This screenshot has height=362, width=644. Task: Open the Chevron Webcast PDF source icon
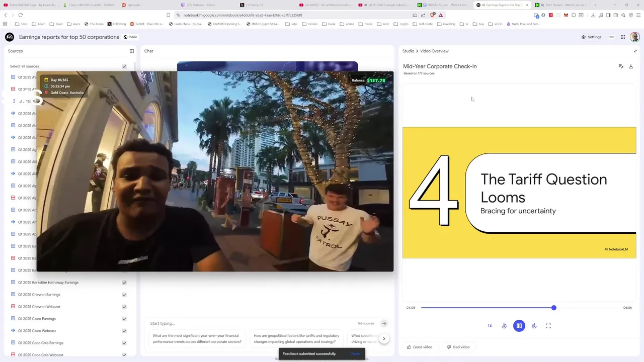[x=13, y=307]
